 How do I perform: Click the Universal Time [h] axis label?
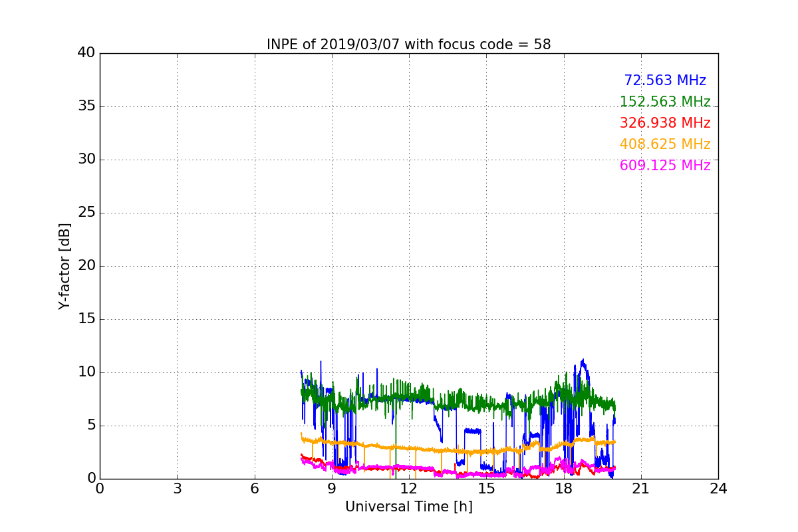tap(408, 507)
